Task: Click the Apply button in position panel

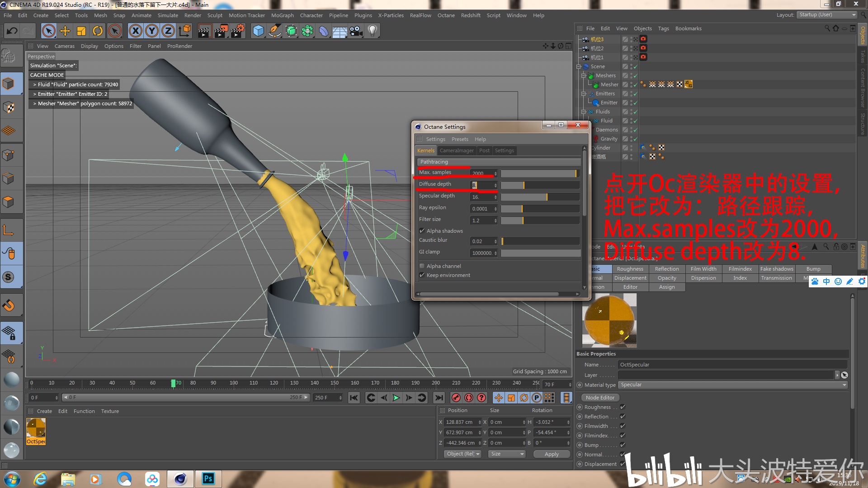Action: pyautogui.click(x=550, y=454)
